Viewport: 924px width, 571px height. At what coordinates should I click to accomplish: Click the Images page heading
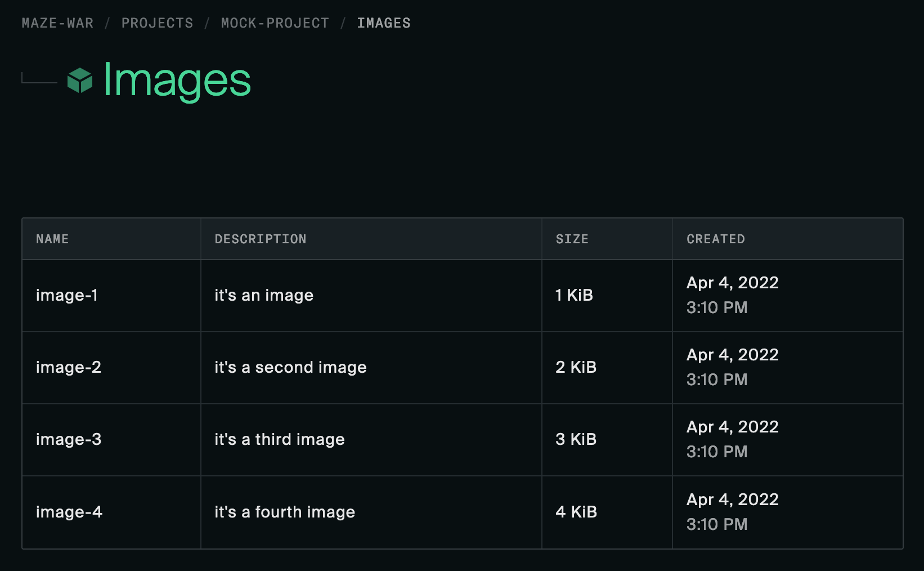(177, 81)
